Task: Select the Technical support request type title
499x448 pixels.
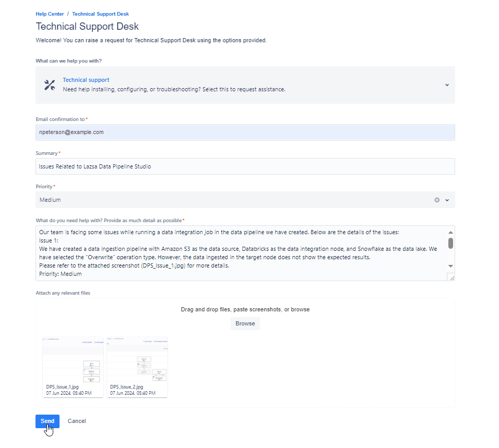Action: pyautogui.click(x=86, y=80)
